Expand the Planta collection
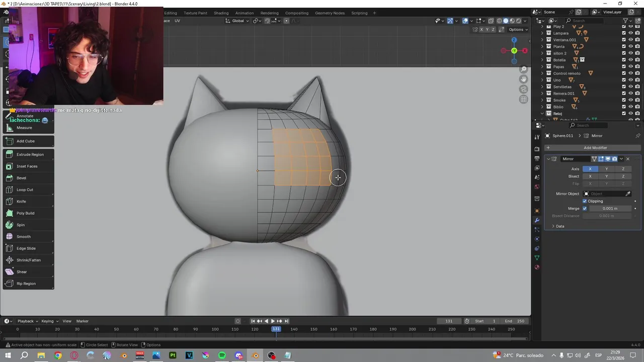 [x=542, y=46]
